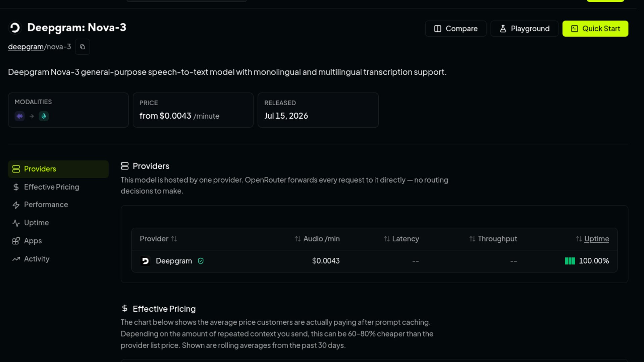The image size is (644, 362).
Task: Copy the deepgram/nova-3 model slug
Action: tap(83, 47)
